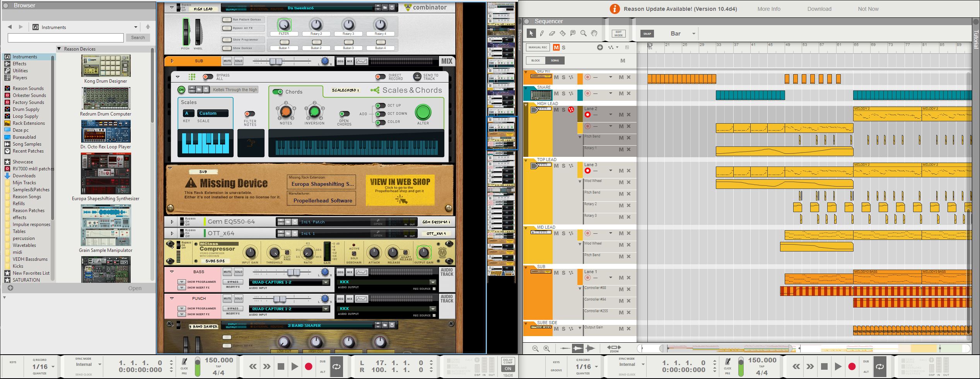Image resolution: width=980 pixels, height=379 pixels.
Task: Stop playback in the rack window transport
Action: 281,366
